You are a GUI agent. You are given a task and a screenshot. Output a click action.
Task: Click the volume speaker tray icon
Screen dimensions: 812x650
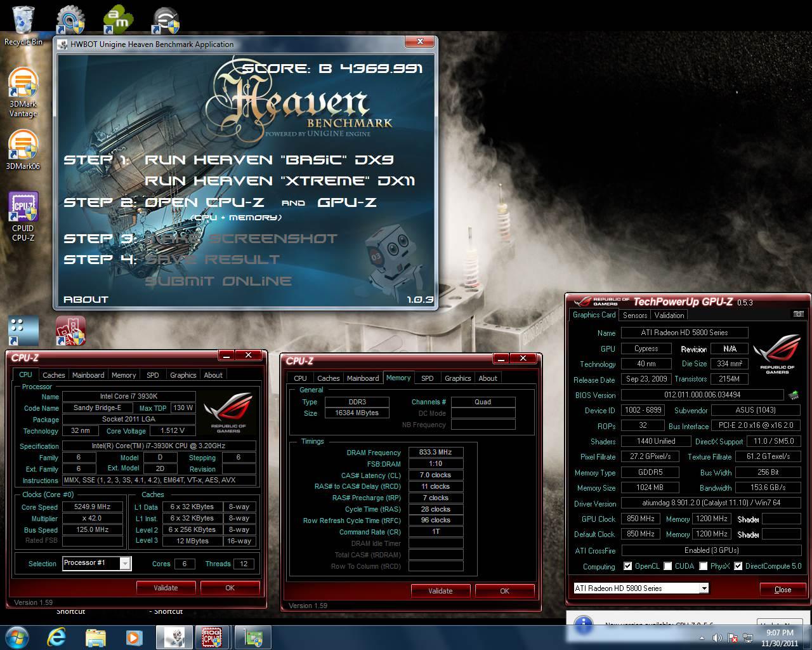pyautogui.click(x=717, y=638)
